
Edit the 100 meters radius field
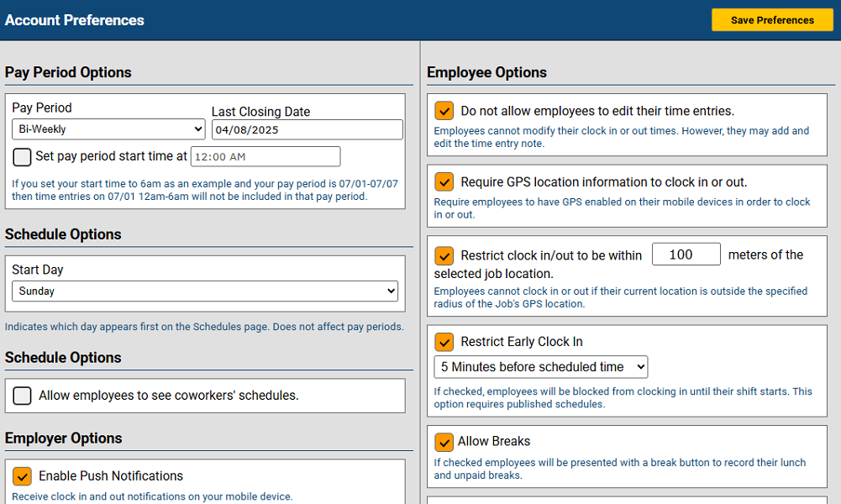pos(686,255)
